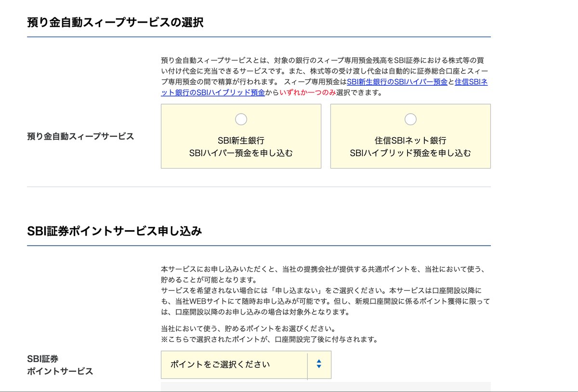
Task: Click the 預り金自動スィープサービスの選択 heading
Action: coord(115,22)
